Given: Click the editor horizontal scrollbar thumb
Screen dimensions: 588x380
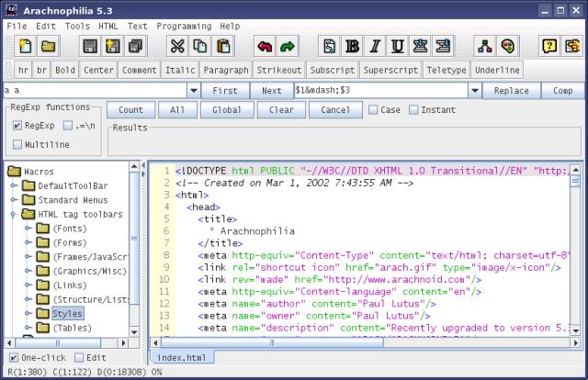Looking at the screenshot, I should coord(272,342).
